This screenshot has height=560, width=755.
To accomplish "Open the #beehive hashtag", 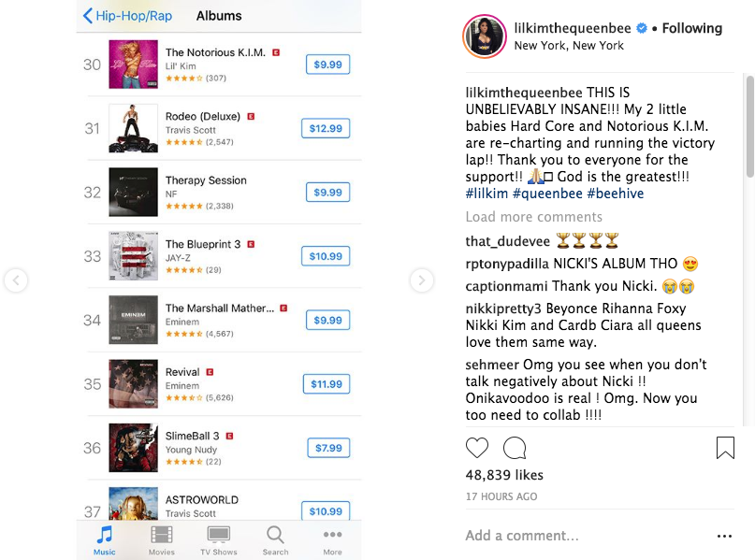I will click(616, 194).
